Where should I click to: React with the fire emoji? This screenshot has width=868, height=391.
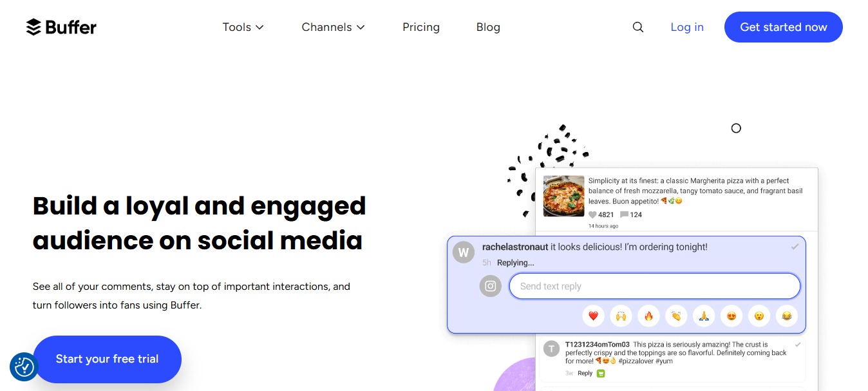(648, 316)
